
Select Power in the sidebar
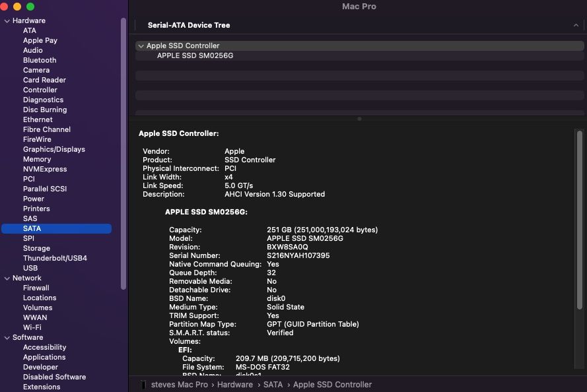pyautogui.click(x=33, y=199)
